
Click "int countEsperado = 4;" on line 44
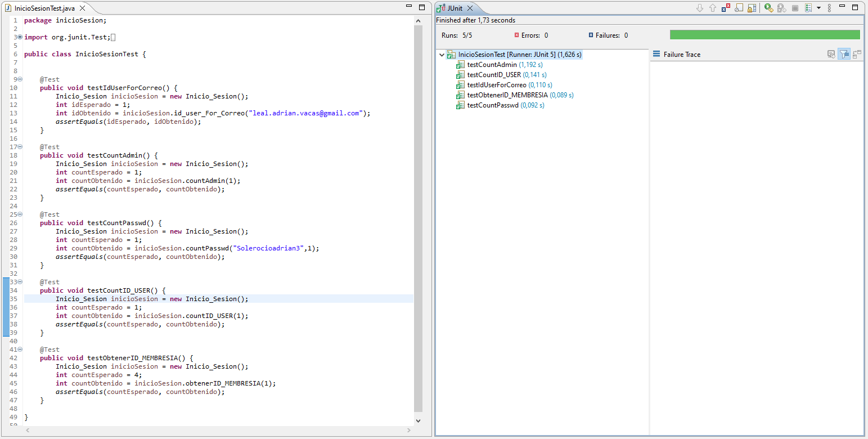[x=99, y=375]
